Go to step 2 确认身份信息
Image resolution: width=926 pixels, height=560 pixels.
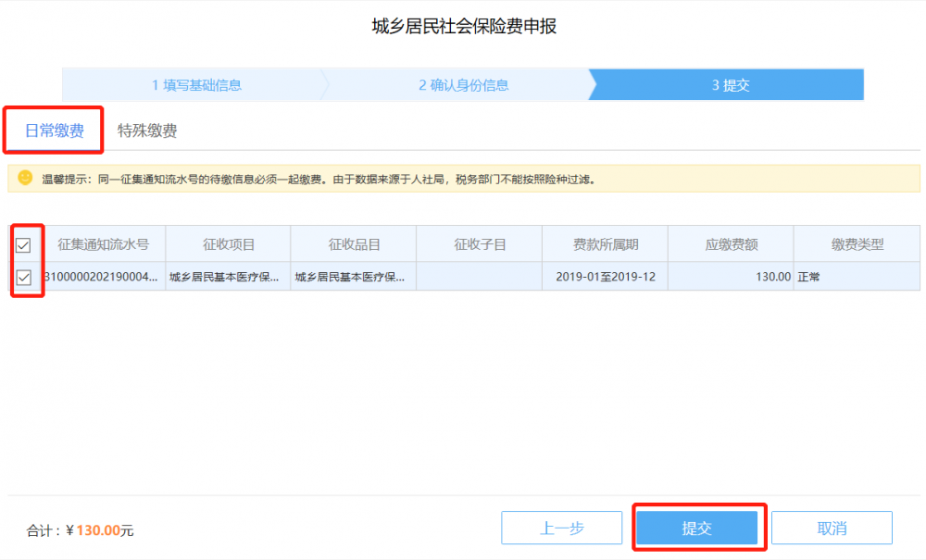[x=463, y=85]
